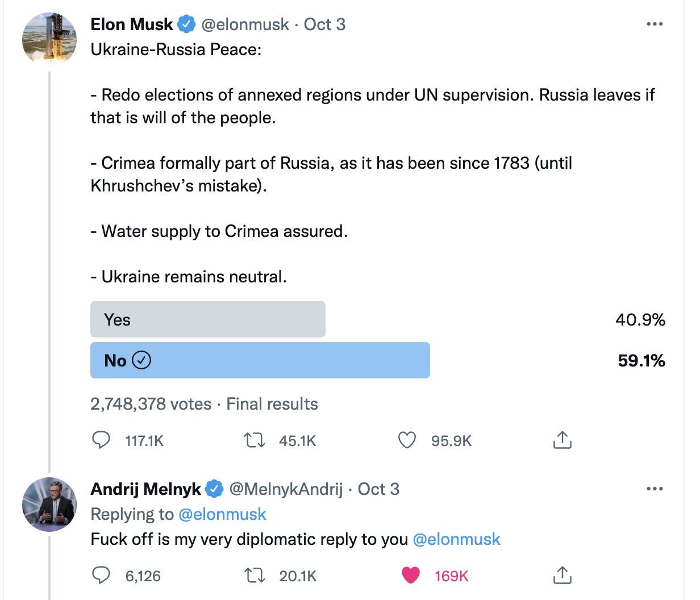Click the Oct 3 timestamp on Musk's tweet
This screenshot has width=700, height=600.
324,24
